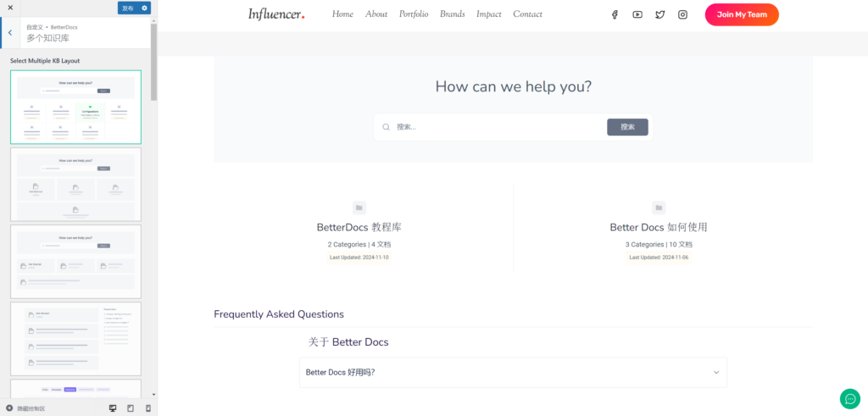Hide controls via 隐藏控制区 button
The image size is (868, 416).
[x=25, y=408]
